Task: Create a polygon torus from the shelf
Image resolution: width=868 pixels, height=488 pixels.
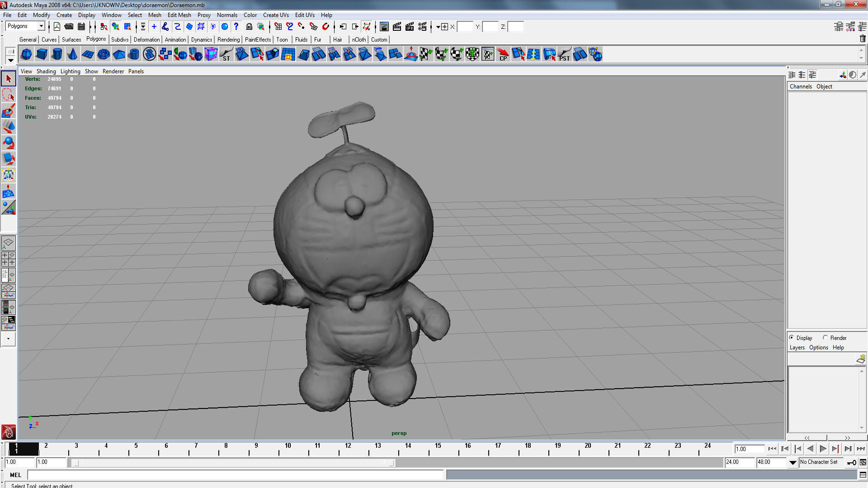Action: pyautogui.click(x=103, y=54)
